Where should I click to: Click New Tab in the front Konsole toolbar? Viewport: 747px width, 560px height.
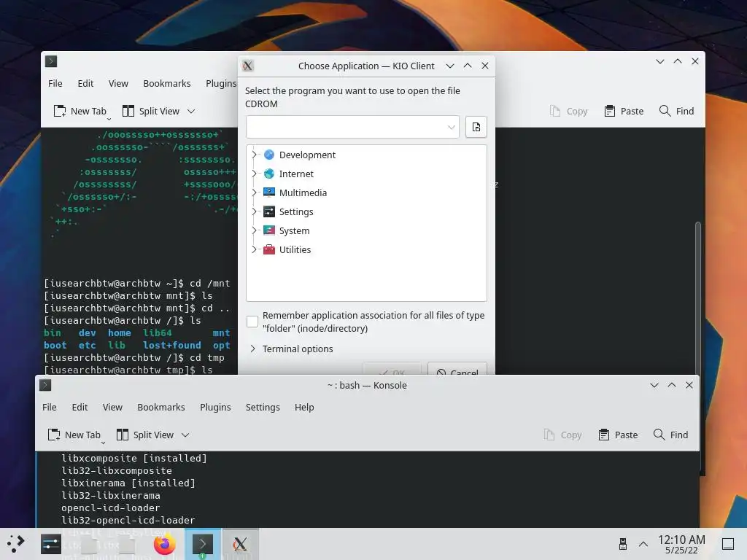74,435
